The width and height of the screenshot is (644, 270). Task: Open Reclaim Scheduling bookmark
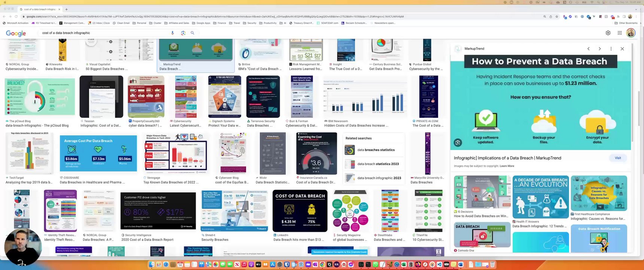(x=354, y=23)
